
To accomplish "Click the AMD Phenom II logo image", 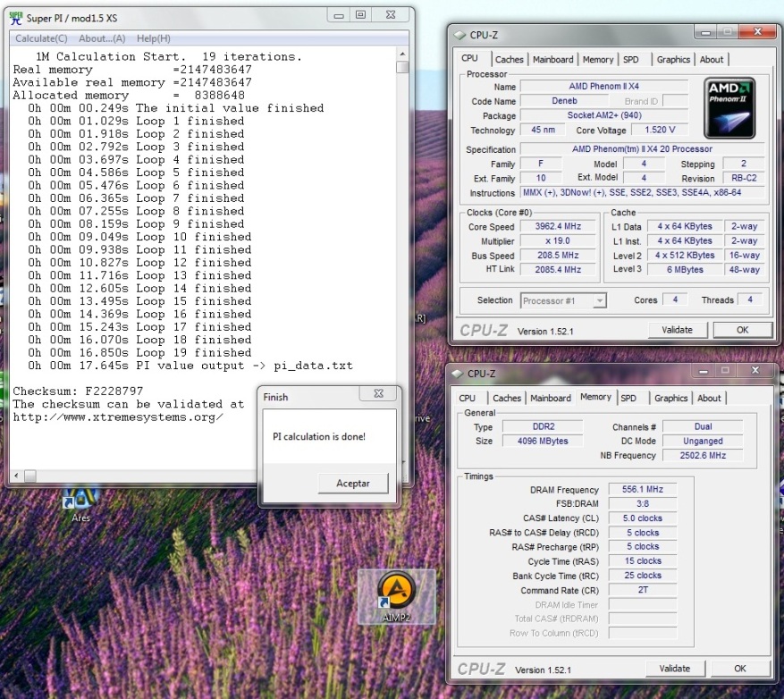I will (x=729, y=107).
